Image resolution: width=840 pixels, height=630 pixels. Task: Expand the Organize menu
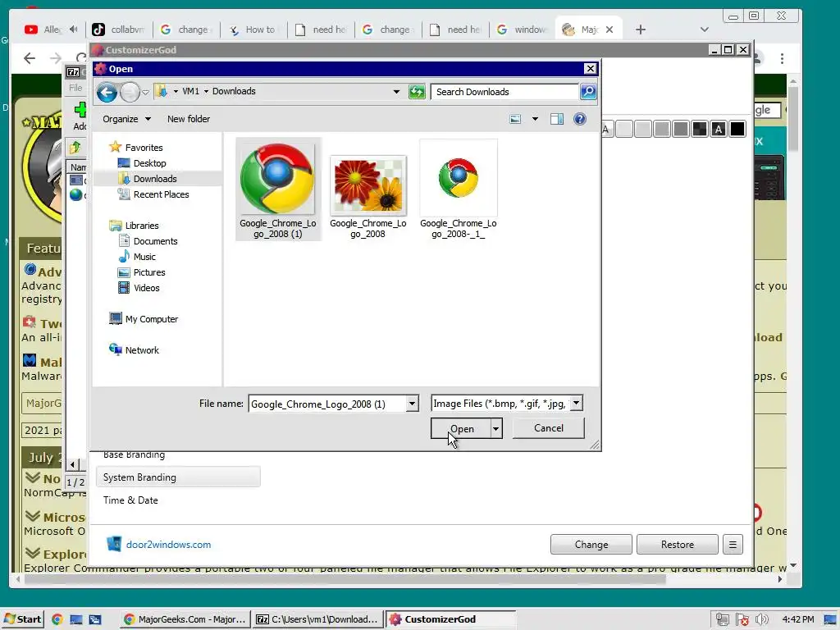coord(127,119)
